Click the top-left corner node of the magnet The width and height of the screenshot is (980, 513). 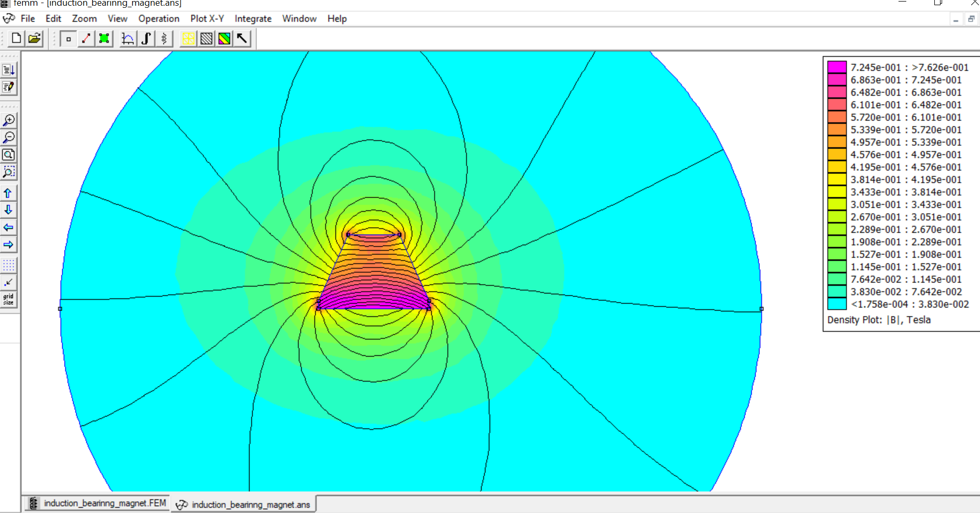pos(348,235)
